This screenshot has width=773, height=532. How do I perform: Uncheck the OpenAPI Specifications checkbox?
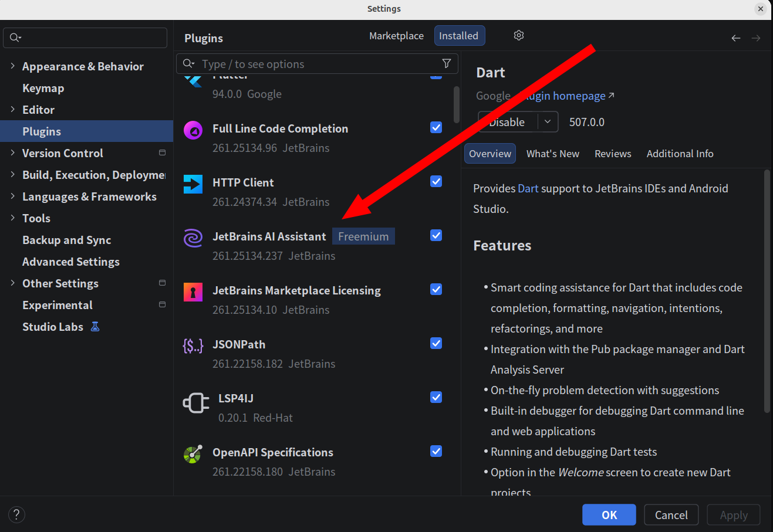pos(436,451)
